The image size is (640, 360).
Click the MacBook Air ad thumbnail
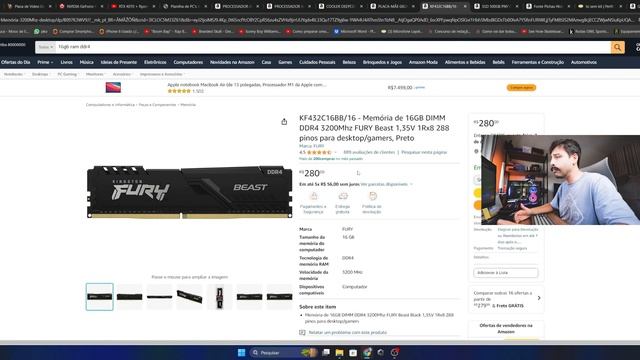(113, 87)
